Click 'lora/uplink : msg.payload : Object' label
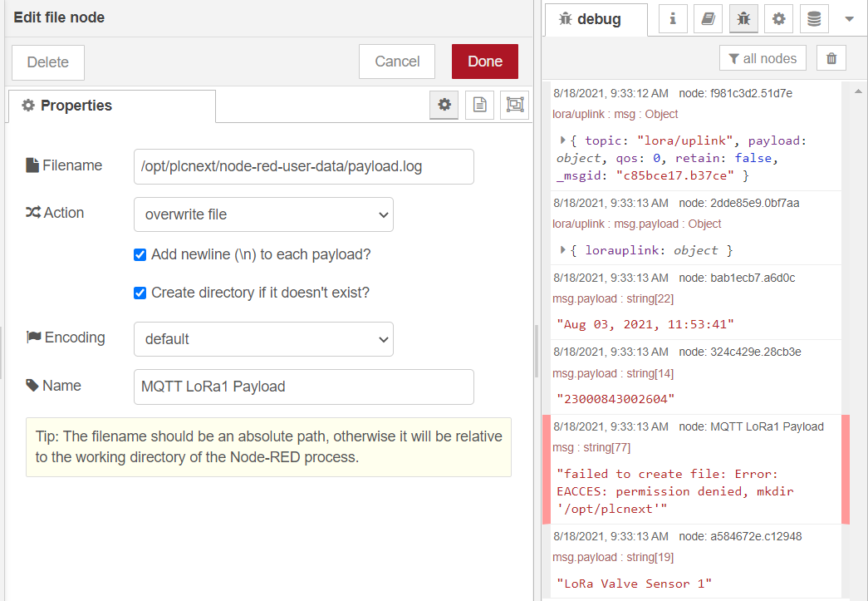 click(636, 224)
